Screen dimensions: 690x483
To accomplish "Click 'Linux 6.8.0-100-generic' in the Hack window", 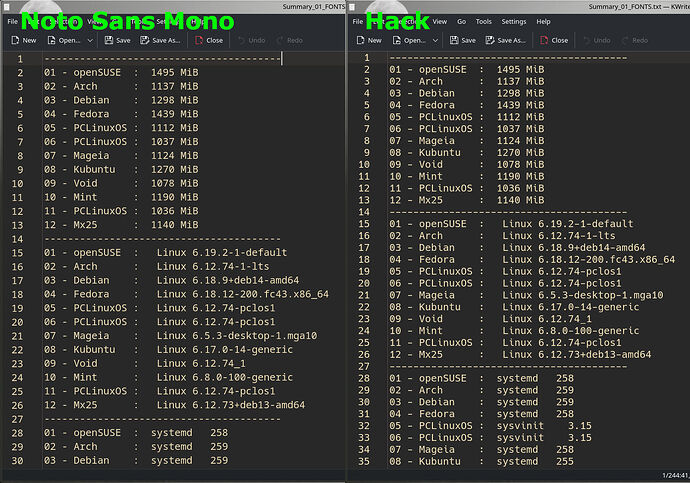I will [x=571, y=331].
